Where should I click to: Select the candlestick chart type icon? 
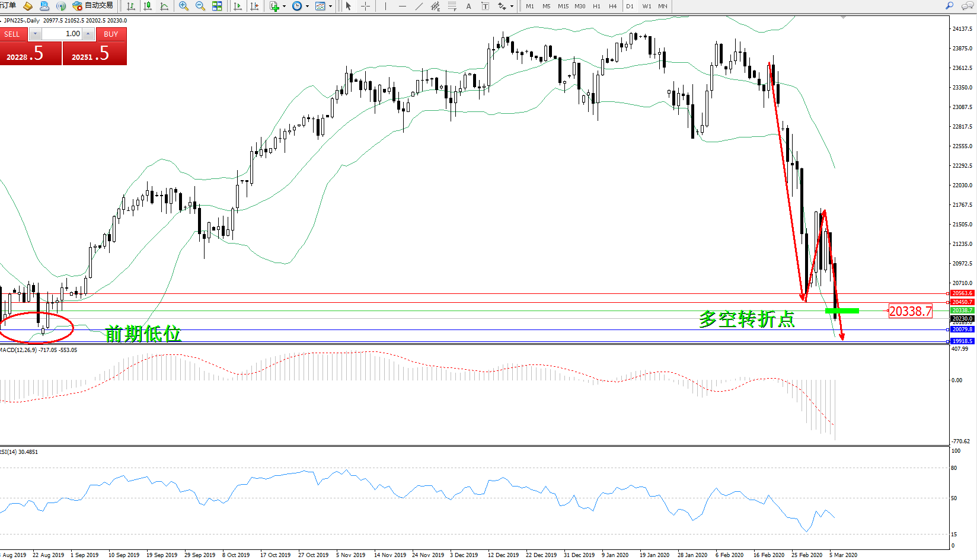pyautogui.click(x=148, y=6)
